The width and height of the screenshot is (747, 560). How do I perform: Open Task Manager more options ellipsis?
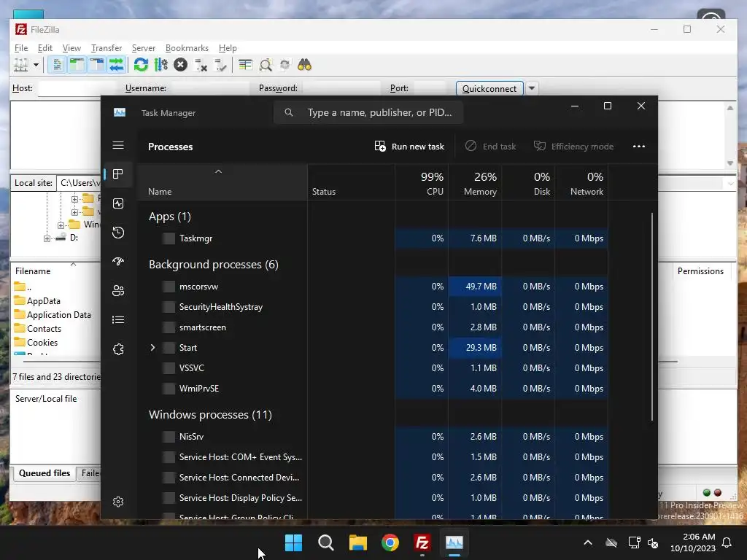639,146
